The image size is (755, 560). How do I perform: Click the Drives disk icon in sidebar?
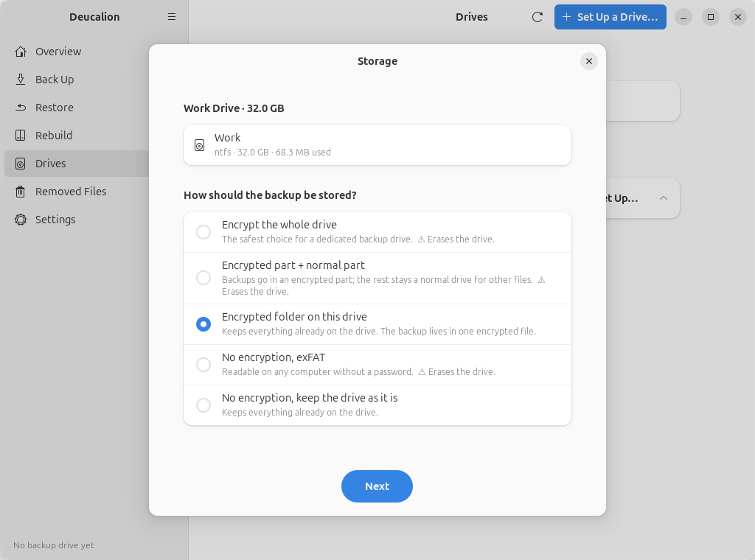[x=20, y=164]
